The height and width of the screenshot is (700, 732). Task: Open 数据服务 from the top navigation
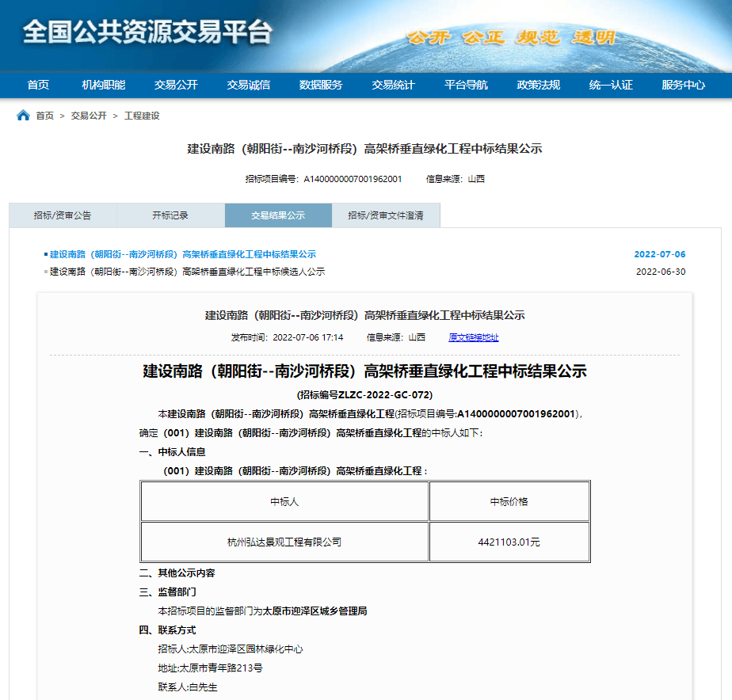pyautogui.click(x=321, y=86)
